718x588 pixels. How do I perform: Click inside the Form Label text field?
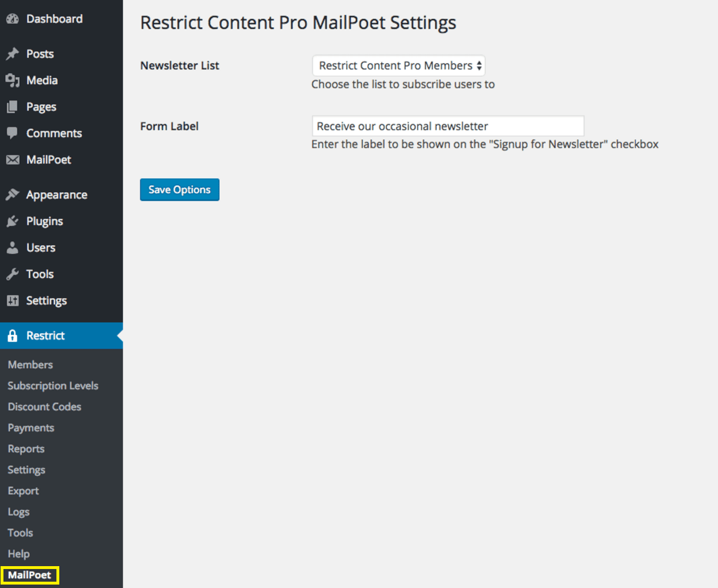[447, 125]
